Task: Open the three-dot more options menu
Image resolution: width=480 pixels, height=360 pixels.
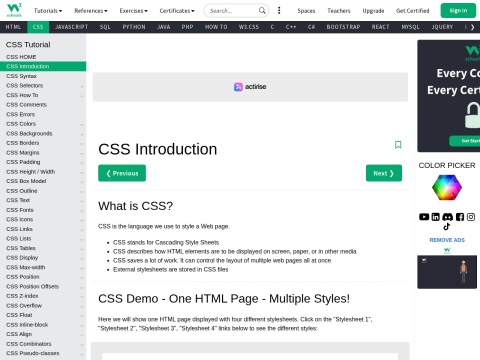Action: tap(279, 11)
